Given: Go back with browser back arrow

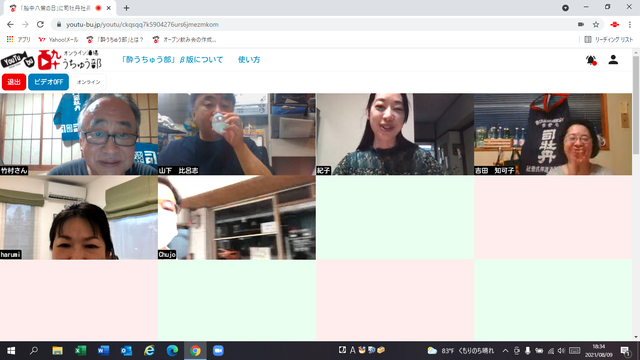Looking at the screenshot, I should [x=10, y=24].
